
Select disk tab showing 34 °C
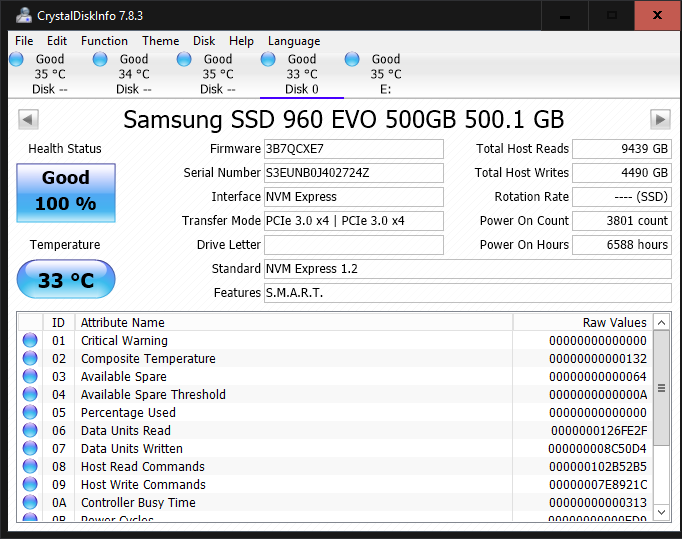pyautogui.click(x=134, y=74)
